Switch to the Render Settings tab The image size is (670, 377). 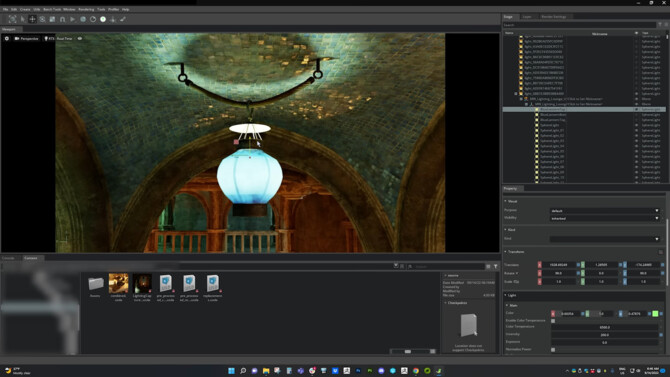[553, 17]
